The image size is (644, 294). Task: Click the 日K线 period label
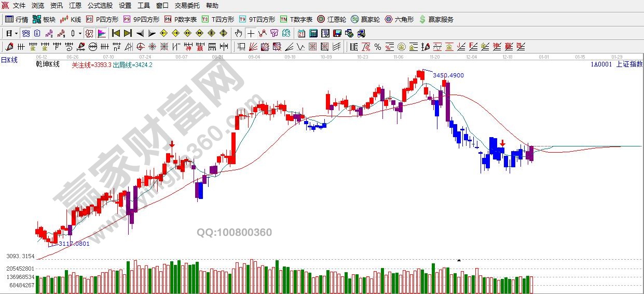tap(9, 60)
